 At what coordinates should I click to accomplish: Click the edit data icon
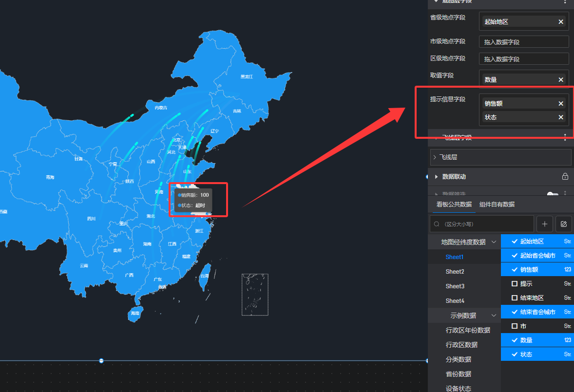pyautogui.click(x=564, y=224)
